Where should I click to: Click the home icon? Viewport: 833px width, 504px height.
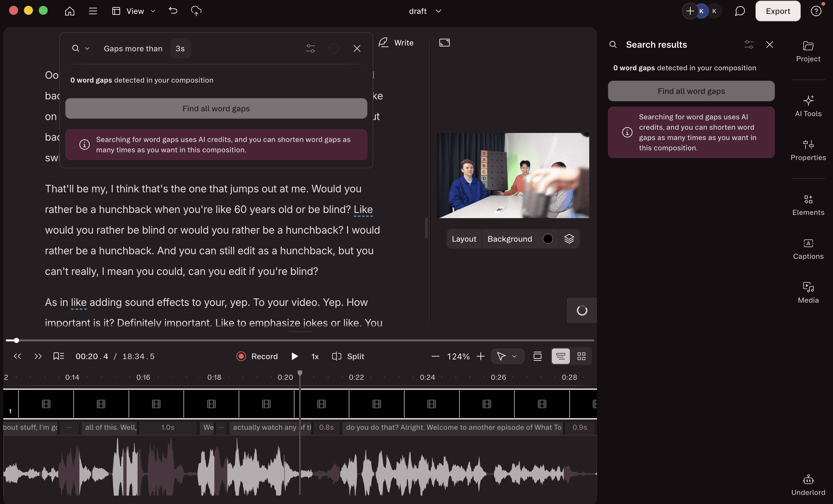pos(70,11)
